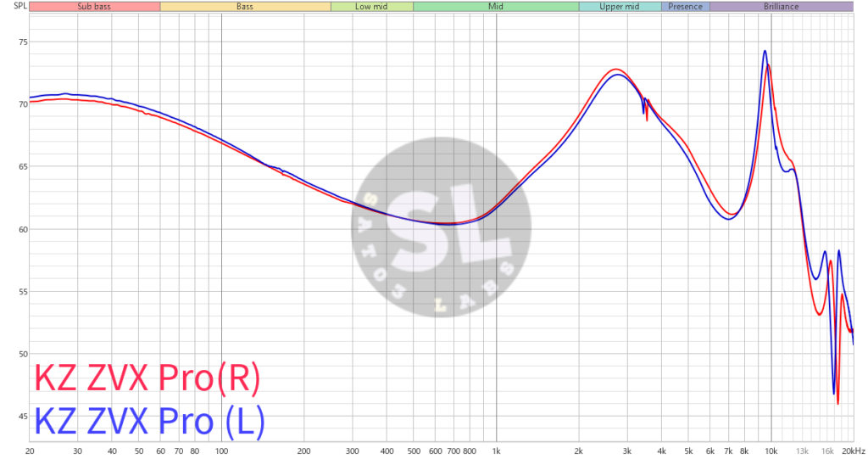This screenshot has height=459, width=868.
Task: Click the 4k tick on the frequency axis
Action: click(x=661, y=451)
